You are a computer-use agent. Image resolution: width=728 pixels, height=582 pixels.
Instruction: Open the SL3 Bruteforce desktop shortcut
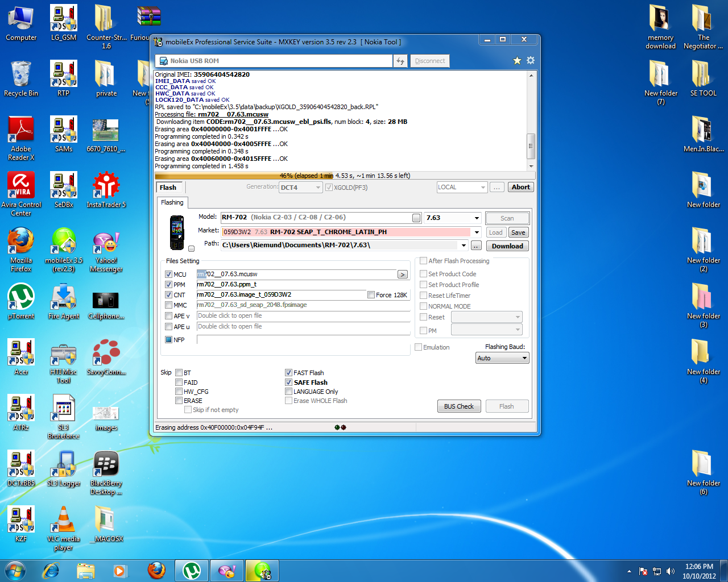coord(64,417)
